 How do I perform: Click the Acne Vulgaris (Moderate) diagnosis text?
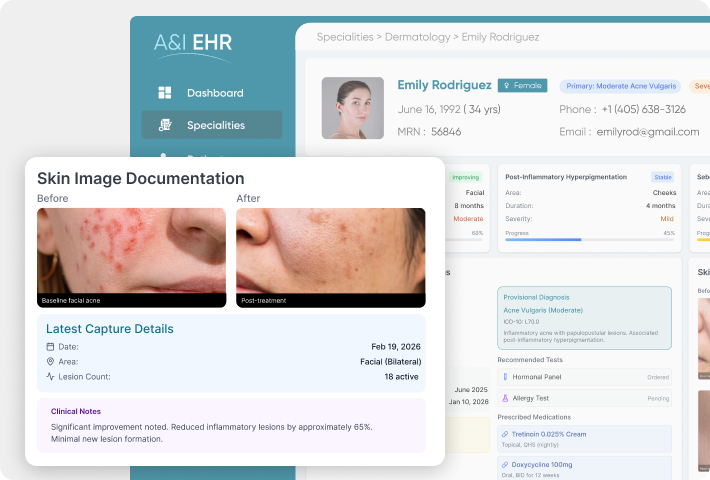point(543,311)
